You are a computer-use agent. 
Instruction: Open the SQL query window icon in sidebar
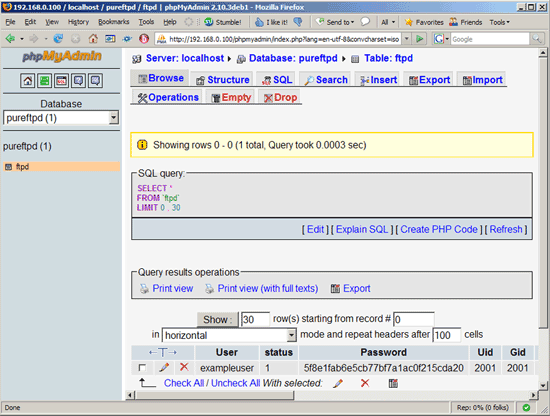(61, 81)
